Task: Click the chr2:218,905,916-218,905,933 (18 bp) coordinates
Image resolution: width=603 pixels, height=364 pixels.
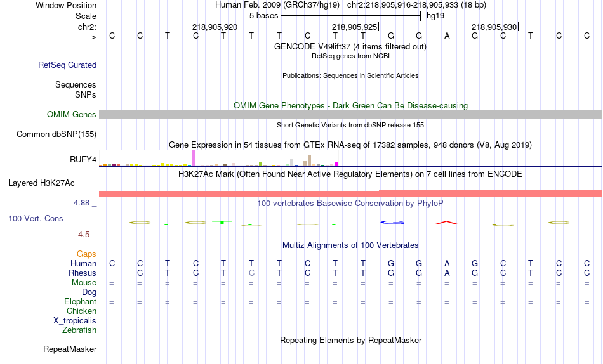Action: pos(416,5)
